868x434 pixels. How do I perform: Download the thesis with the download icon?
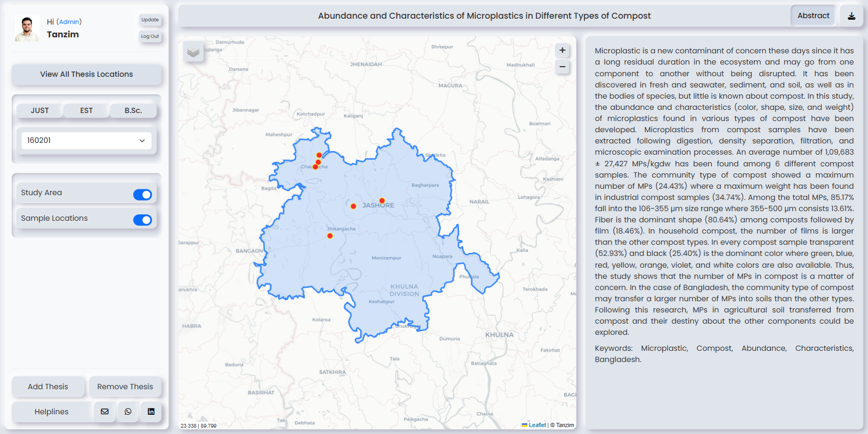[x=851, y=16]
